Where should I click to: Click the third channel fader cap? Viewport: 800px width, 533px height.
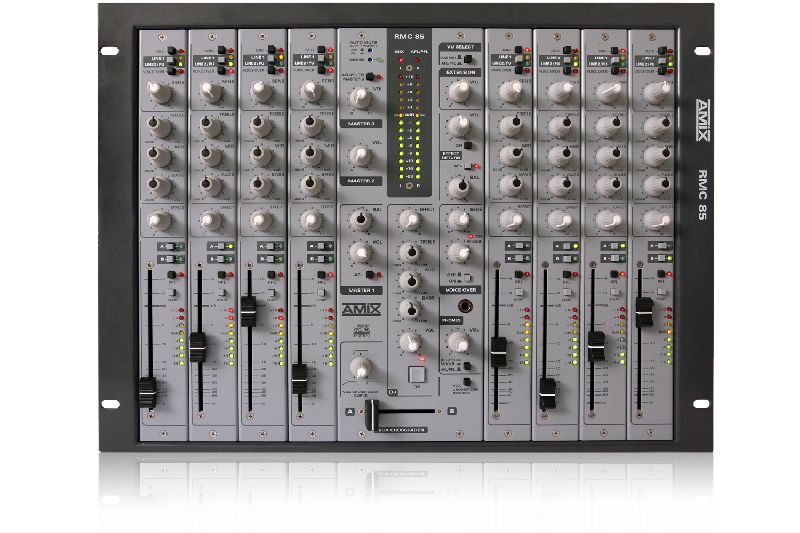click(248, 311)
